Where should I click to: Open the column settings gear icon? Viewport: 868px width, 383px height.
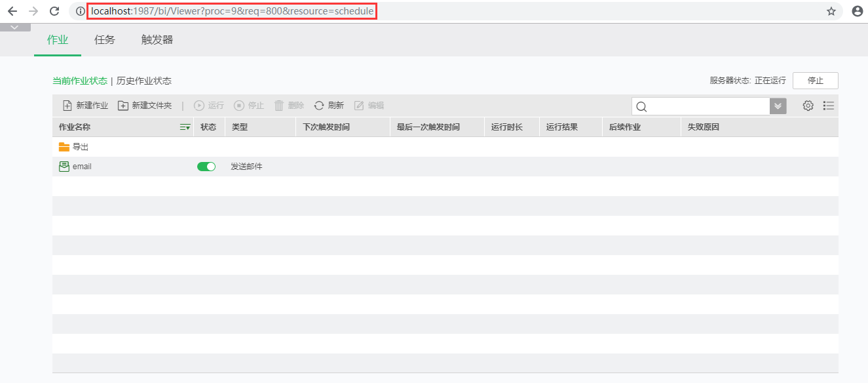pos(808,105)
